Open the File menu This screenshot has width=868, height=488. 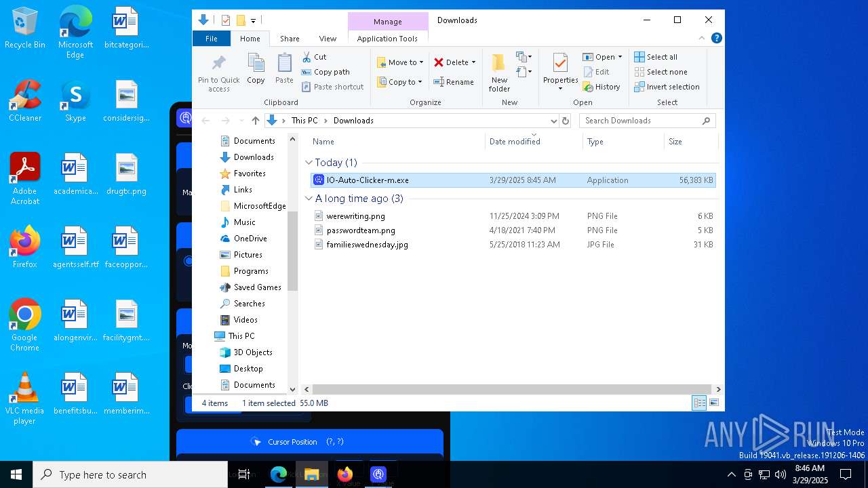212,39
